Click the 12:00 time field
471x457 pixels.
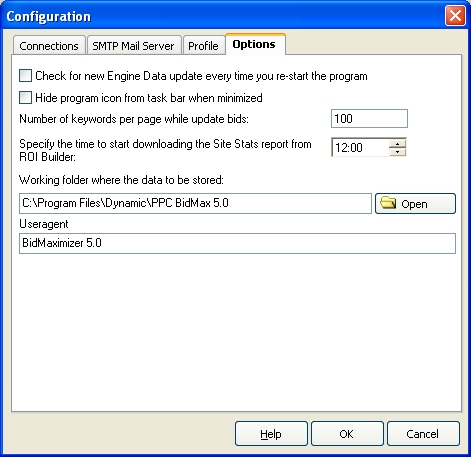tap(360, 147)
